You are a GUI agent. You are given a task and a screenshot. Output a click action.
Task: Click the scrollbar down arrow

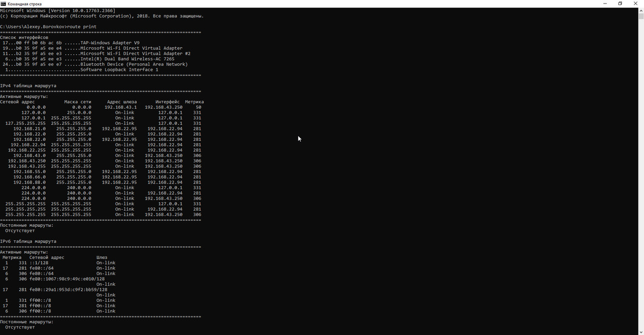point(641,332)
